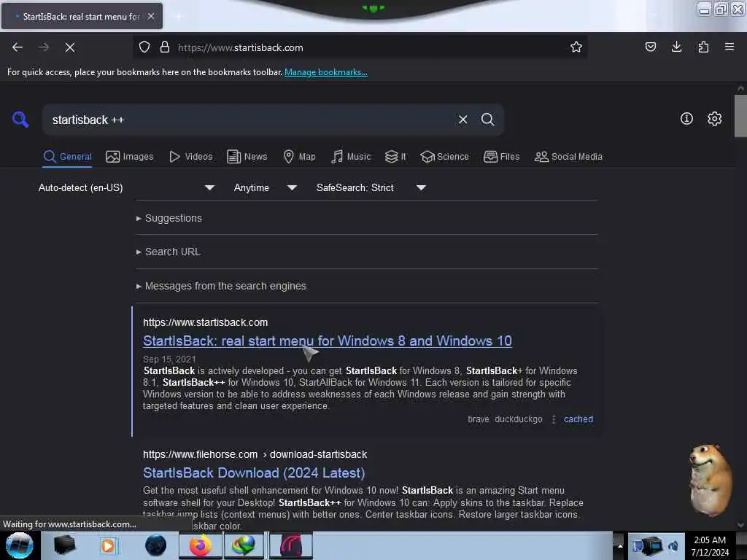
Task: Expand the Suggestions section
Action: click(169, 218)
